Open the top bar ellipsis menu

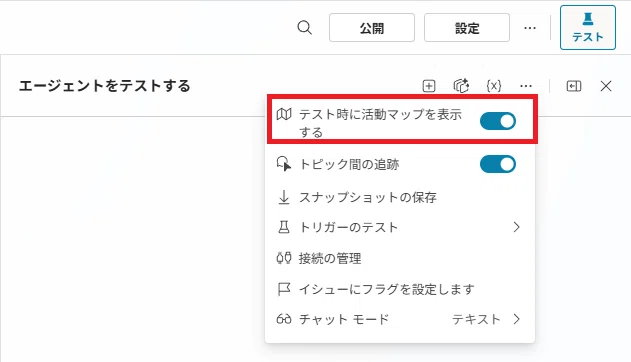pyautogui.click(x=530, y=28)
